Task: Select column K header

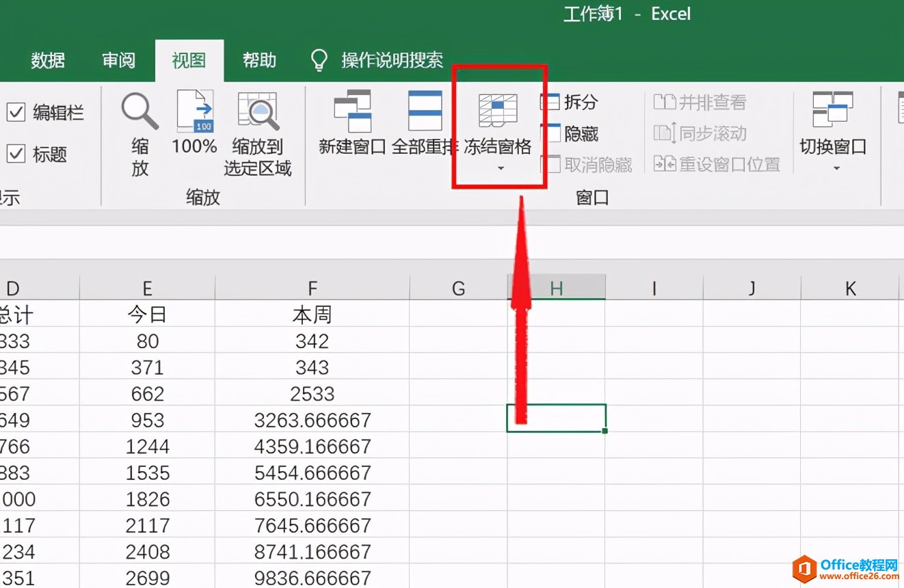Action: (x=850, y=288)
